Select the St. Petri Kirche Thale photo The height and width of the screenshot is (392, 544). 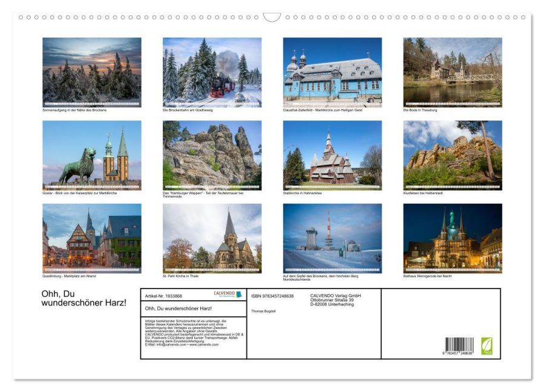(x=212, y=238)
